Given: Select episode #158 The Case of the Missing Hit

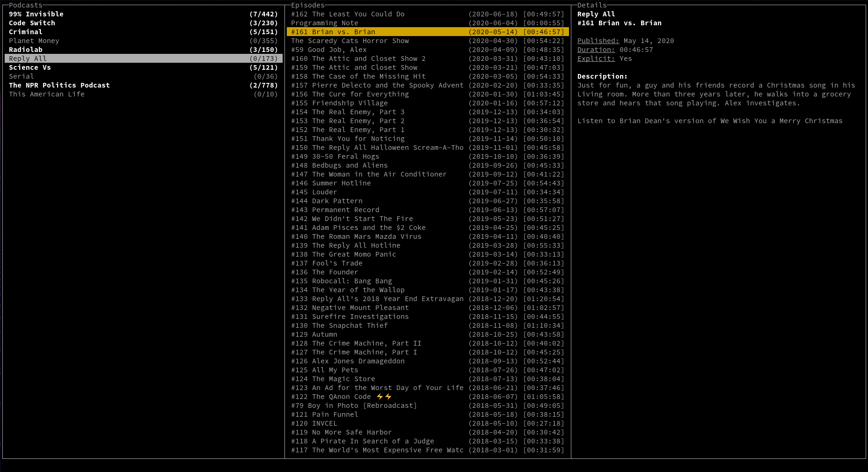Looking at the screenshot, I should (428, 76).
